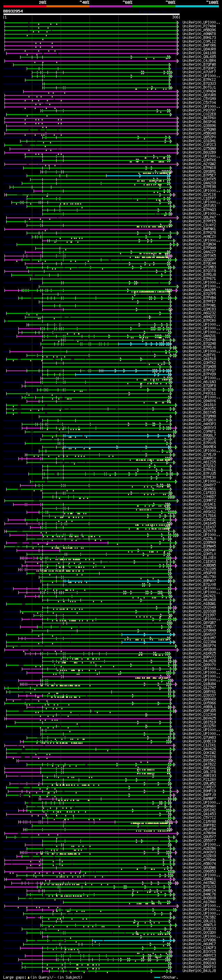
Task: Click hit label UniRef100_Q84UR8
Action: [199, 49]
